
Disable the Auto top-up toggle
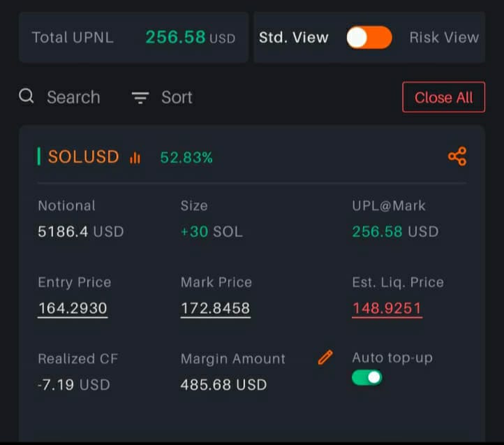(x=367, y=377)
